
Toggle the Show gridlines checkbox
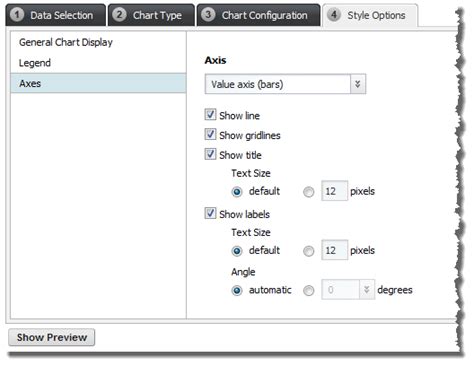210,134
